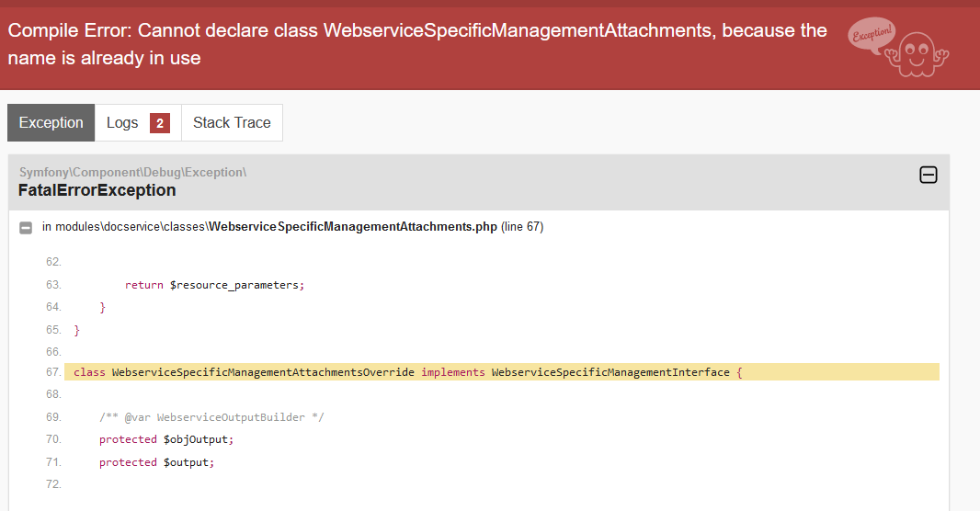Click WebserviceSpecificManagementInterface in the highlighted line
The image size is (980, 511).
coord(610,372)
